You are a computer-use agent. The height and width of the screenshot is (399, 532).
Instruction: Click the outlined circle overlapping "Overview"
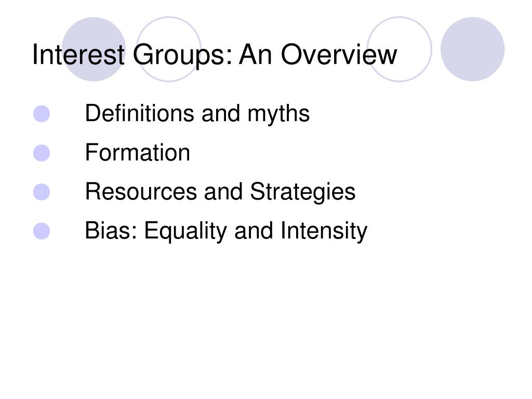[400, 49]
